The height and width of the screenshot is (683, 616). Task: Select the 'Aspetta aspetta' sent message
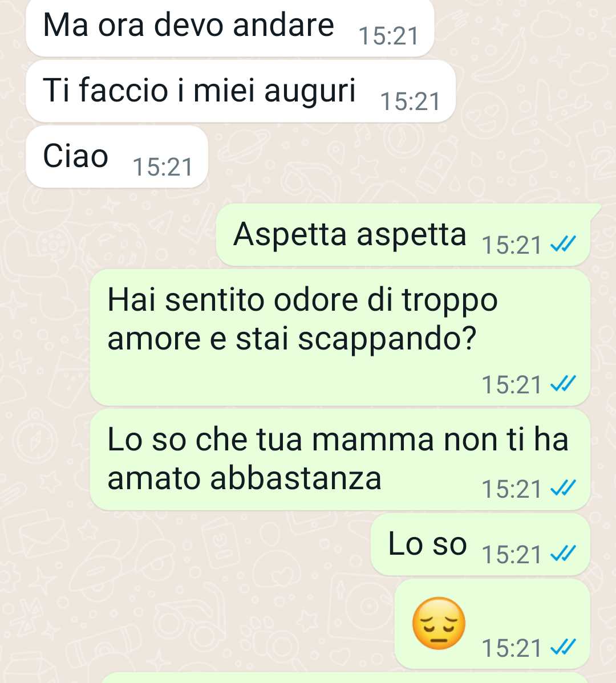403,235
